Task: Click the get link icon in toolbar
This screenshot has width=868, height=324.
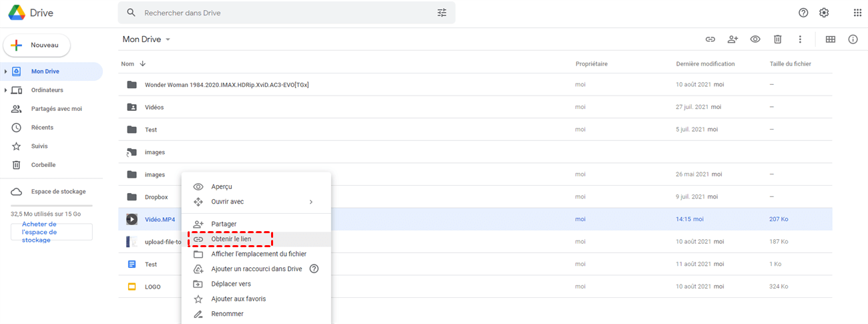Action: point(710,39)
